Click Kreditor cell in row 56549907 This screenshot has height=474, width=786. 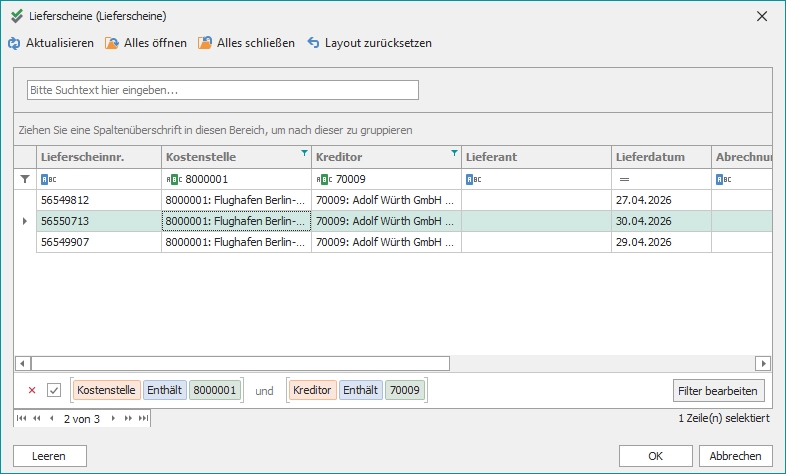coord(386,242)
